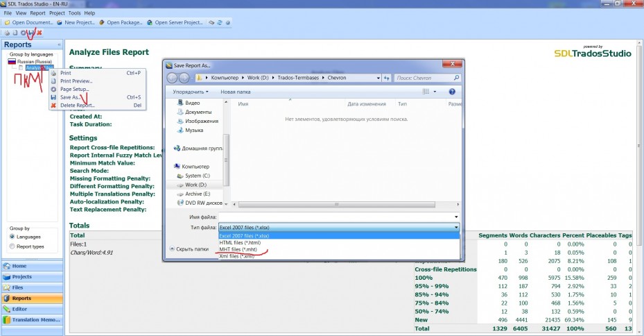Click the Chevron search field in the dialog
The height and width of the screenshot is (336, 644).
(x=427, y=78)
